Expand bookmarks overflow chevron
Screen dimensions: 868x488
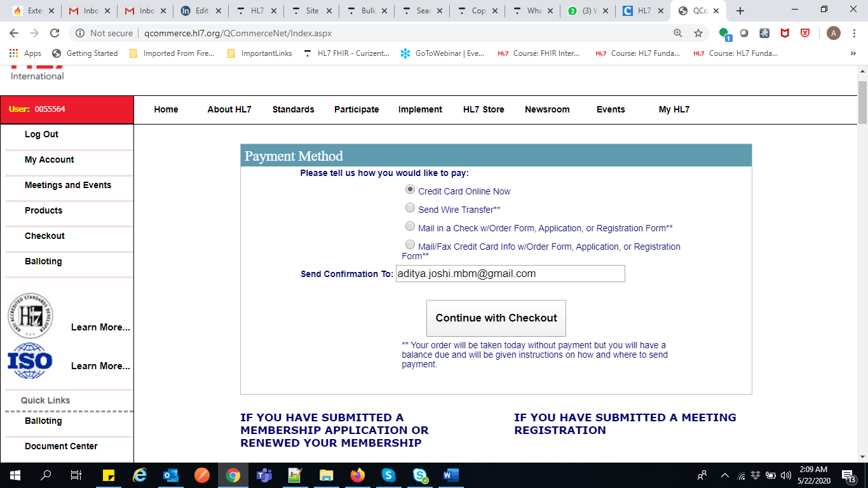[853, 53]
